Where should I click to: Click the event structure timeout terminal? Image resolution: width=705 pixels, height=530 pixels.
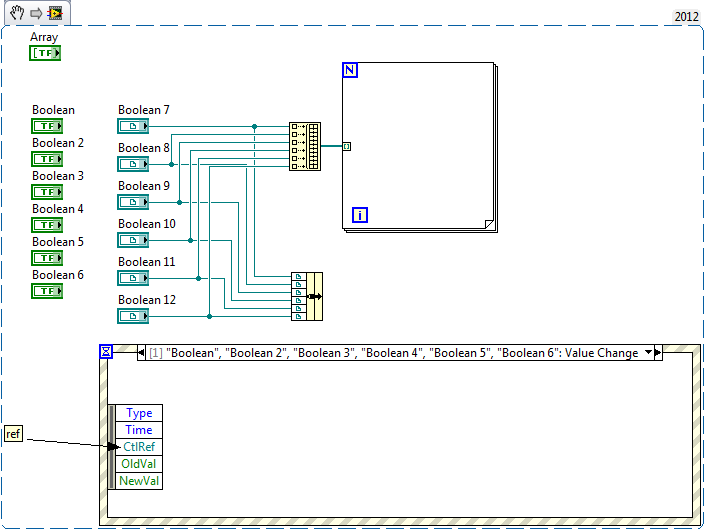coord(106,351)
